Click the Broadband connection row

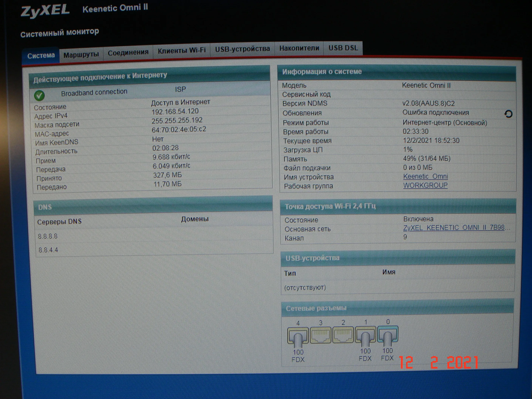tap(94, 92)
